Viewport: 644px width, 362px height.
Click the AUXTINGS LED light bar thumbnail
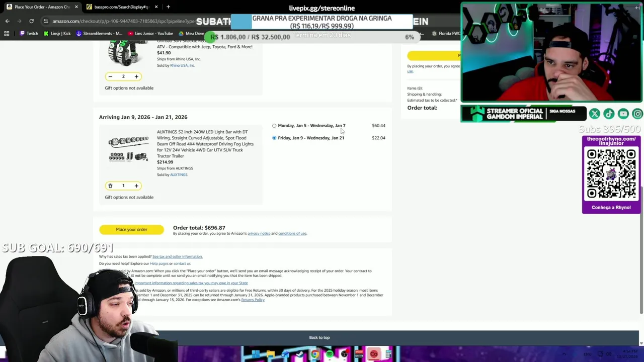pos(128,149)
